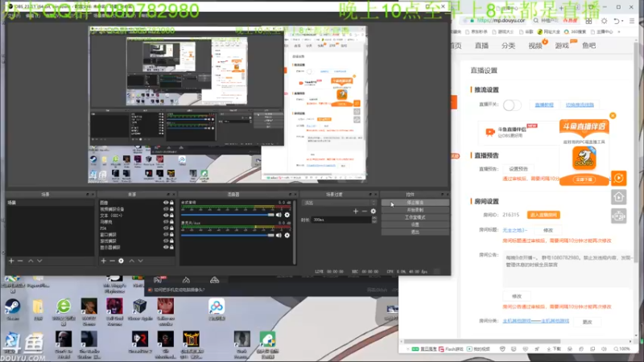Click the browser horizontal scrollbar
The image size is (644, 362).
pos(482,341)
